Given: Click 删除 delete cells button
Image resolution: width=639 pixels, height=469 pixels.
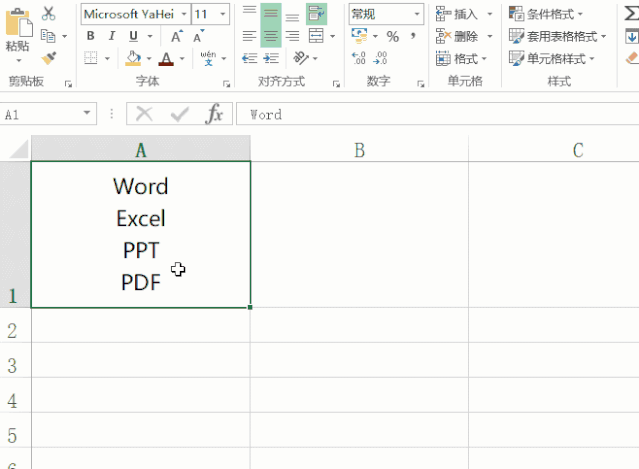Looking at the screenshot, I should click(456, 36).
